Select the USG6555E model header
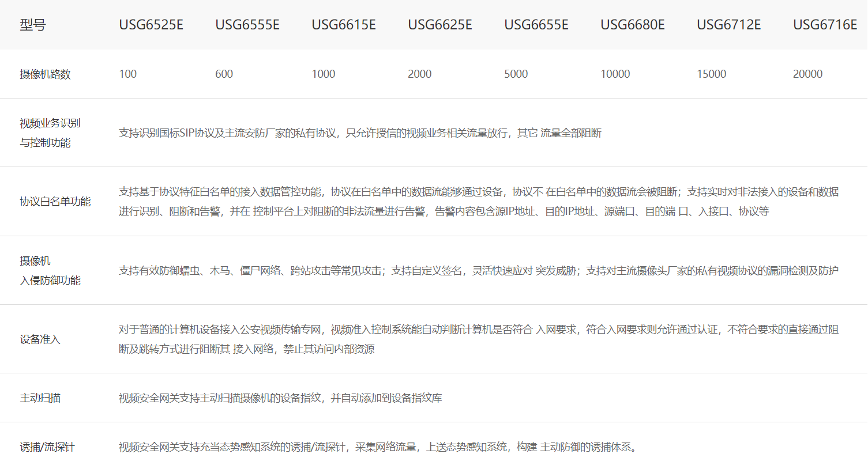The width and height of the screenshot is (868, 469). (247, 25)
